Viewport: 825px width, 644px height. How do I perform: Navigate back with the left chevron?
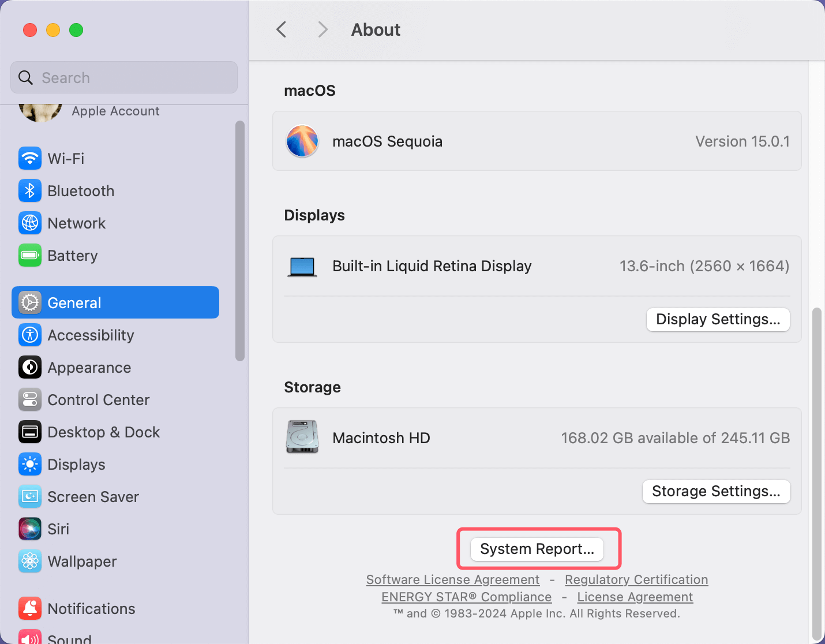pyautogui.click(x=282, y=29)
